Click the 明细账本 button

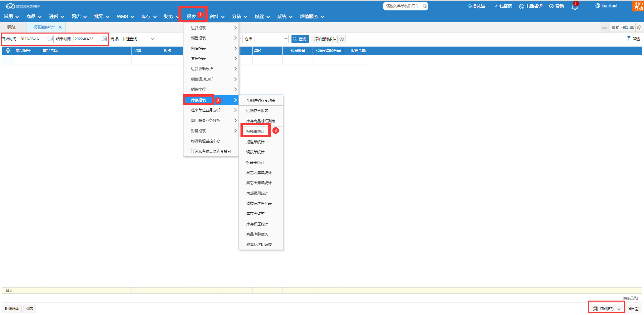pos(12,309)
